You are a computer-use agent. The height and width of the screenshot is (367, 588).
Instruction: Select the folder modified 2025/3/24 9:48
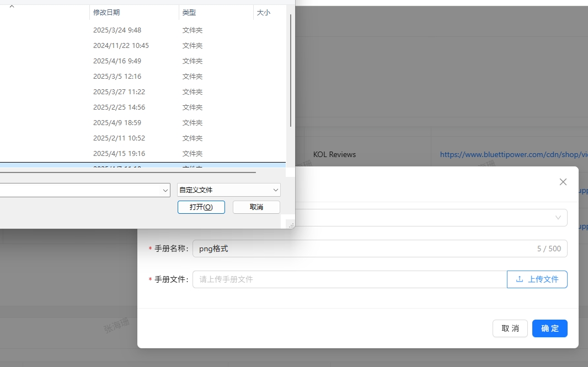(x=143, y=30)
